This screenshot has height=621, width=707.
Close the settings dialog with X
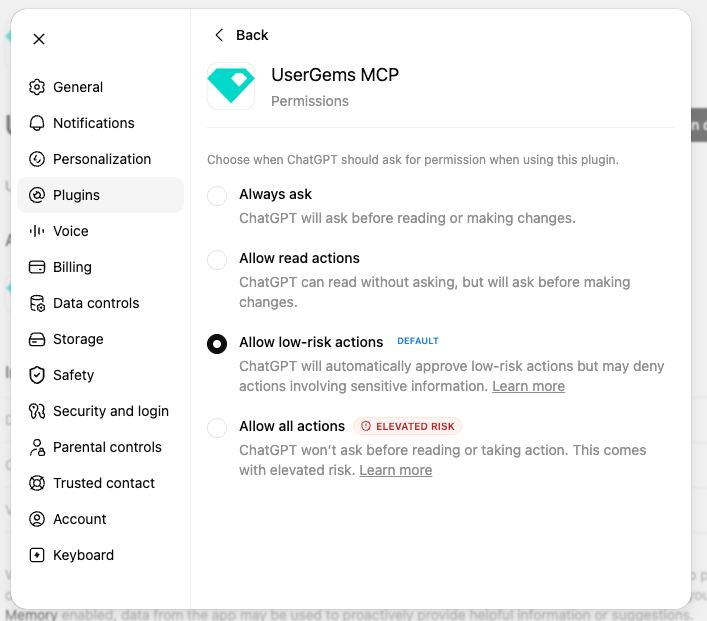(39, 39)
